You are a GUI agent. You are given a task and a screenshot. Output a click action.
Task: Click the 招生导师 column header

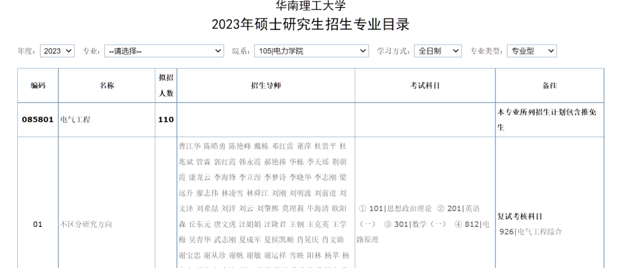click(x=266, y=85)
